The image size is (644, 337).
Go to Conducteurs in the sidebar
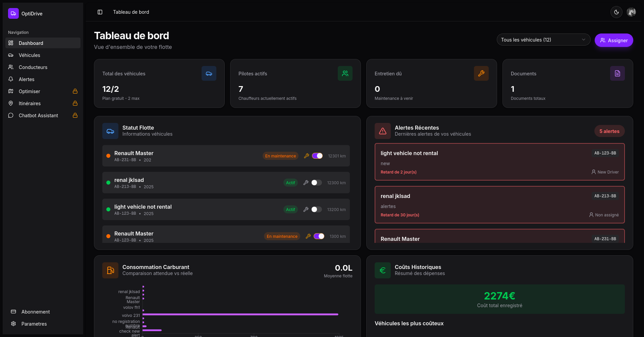click(x=33, y=67)
